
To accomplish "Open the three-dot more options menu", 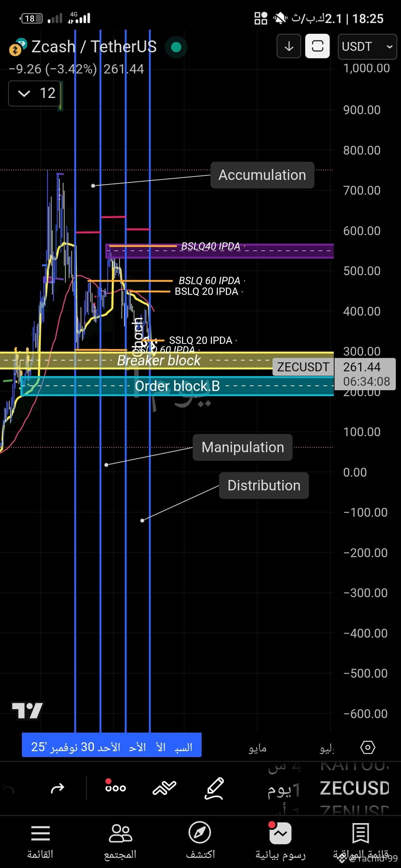I will tap(115, 786).
